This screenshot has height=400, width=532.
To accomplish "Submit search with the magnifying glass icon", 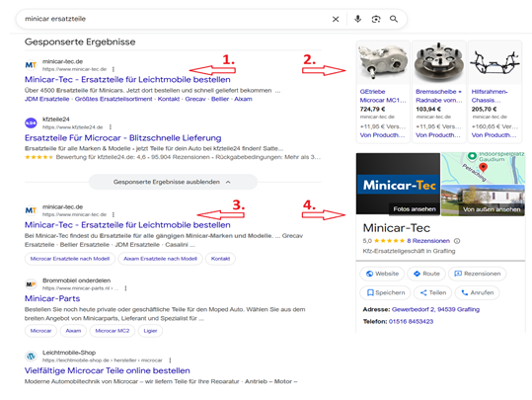I will pos(394,19).
